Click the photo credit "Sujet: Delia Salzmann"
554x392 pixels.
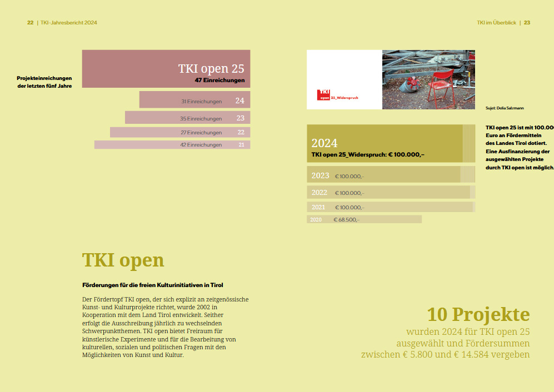[505, 108]
